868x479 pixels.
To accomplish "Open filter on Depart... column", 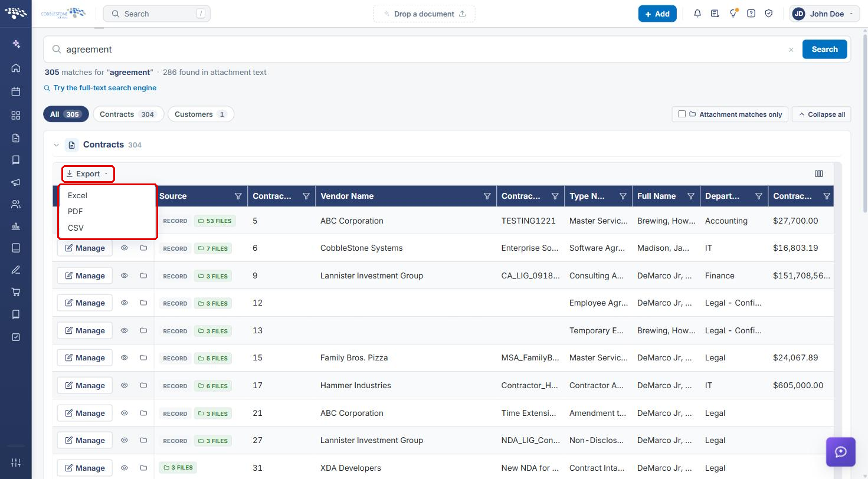I will 759,196.
